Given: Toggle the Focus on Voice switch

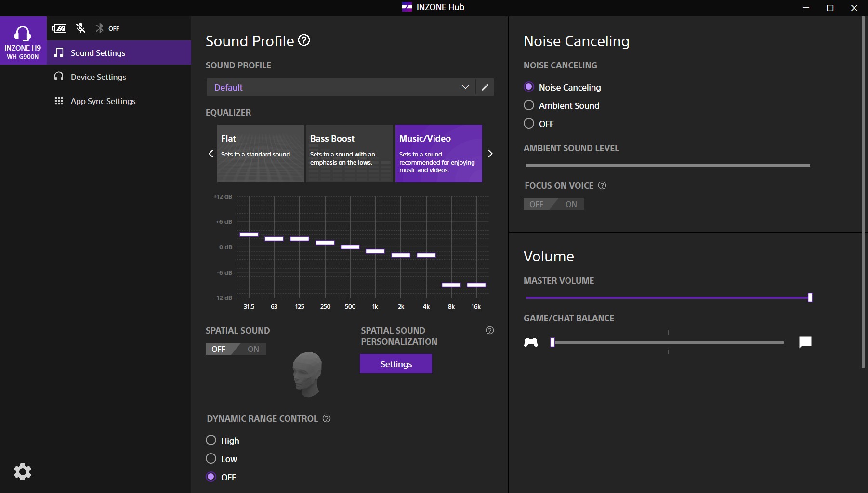Looking at the screenshot, I should 553,204.
